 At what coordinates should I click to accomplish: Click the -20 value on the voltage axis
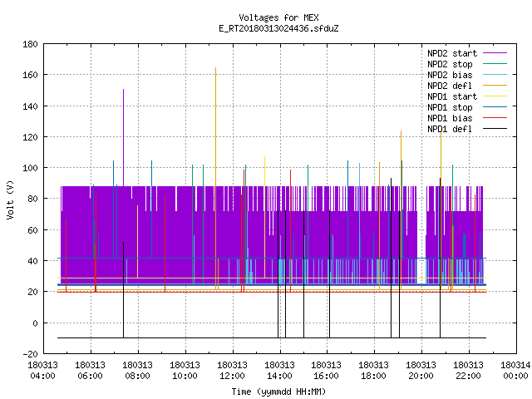click(30, 354)
